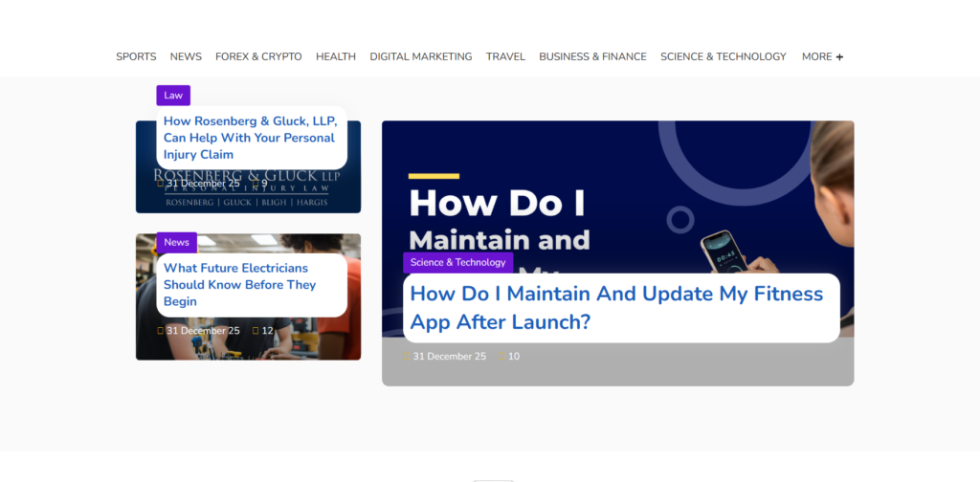Click the calendar icon on electricians post

click(x=161, y=331)
